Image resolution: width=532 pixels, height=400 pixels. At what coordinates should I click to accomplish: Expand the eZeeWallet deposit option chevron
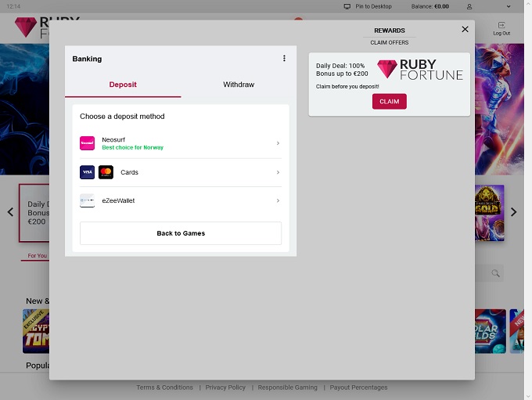pyautogui.click(x=278, y=201)
